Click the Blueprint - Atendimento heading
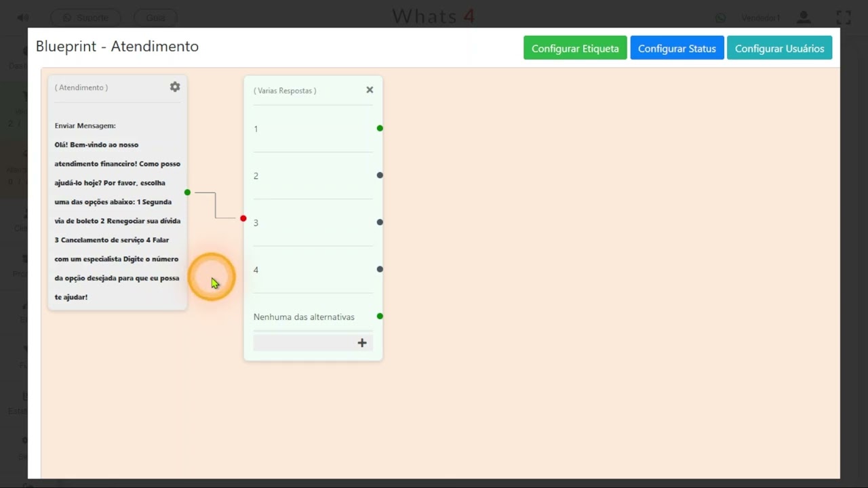The width and height of the screenshot is (868, 488). point(117,46)
